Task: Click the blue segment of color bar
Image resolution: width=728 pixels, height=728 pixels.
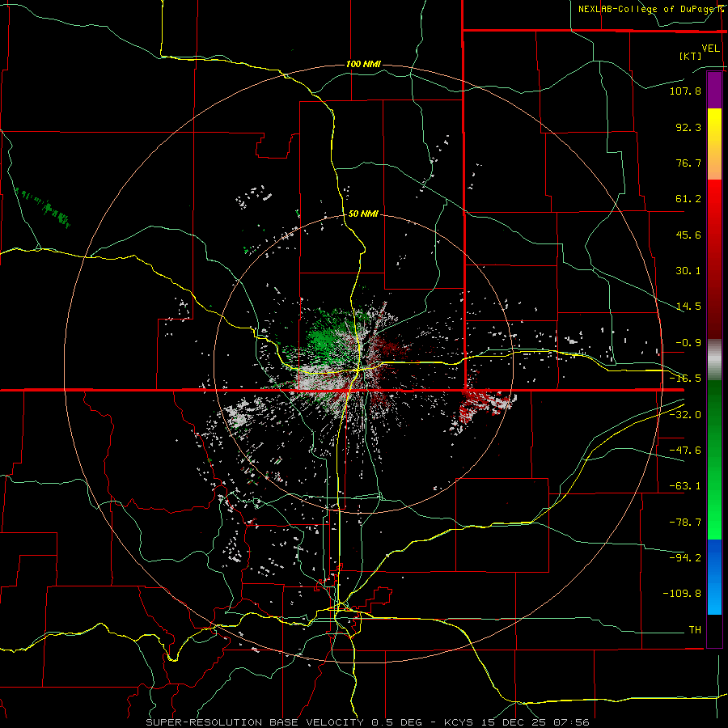Action: (714, 577)
